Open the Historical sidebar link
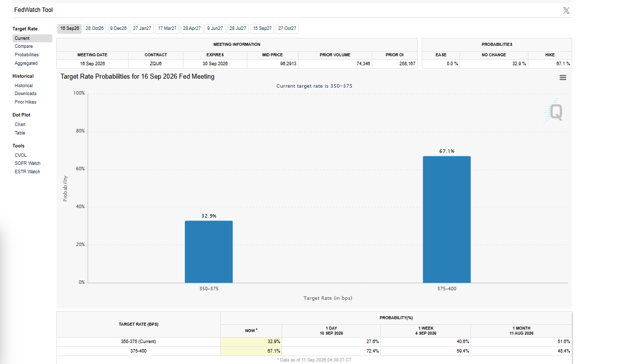The width and height of the screenshot is (637, 364). click(23, 86)
